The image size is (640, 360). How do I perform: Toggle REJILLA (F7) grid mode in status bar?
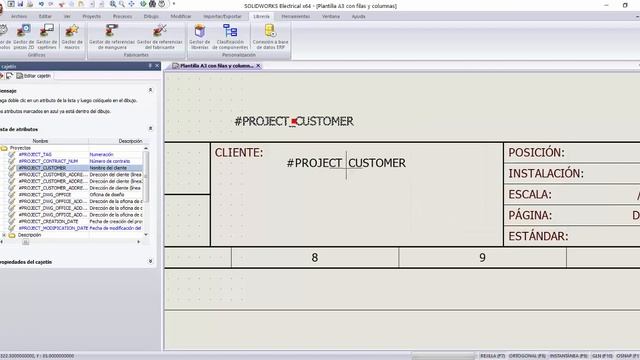[x=492, y=356]
